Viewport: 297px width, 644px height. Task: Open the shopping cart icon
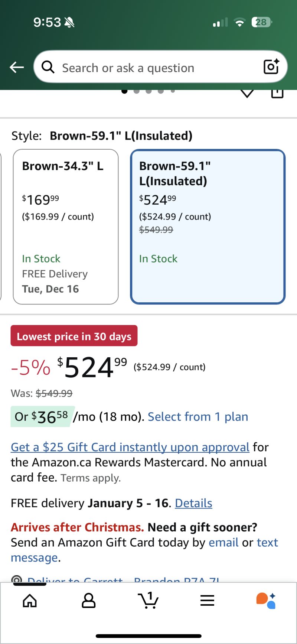[x=148, y=601]
